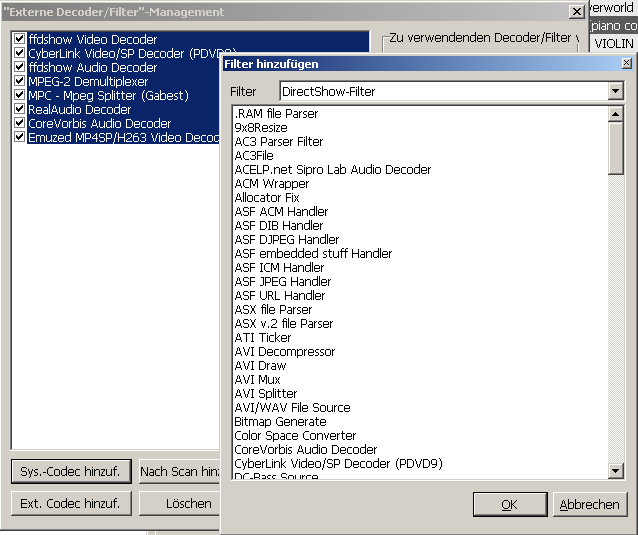Click the OK button
Image resolution: width=638 pixels, height=535 pixels.
(510, 504)
